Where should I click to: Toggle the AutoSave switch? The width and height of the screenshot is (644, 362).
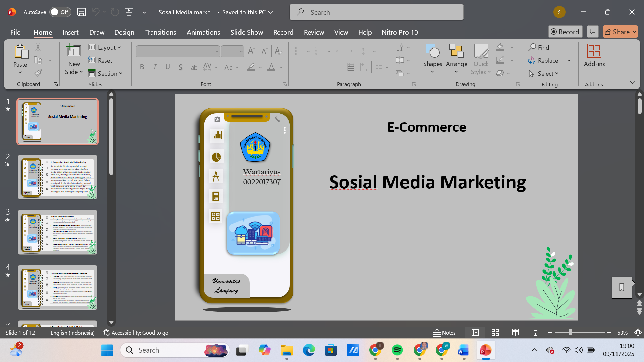coord(60,12)
